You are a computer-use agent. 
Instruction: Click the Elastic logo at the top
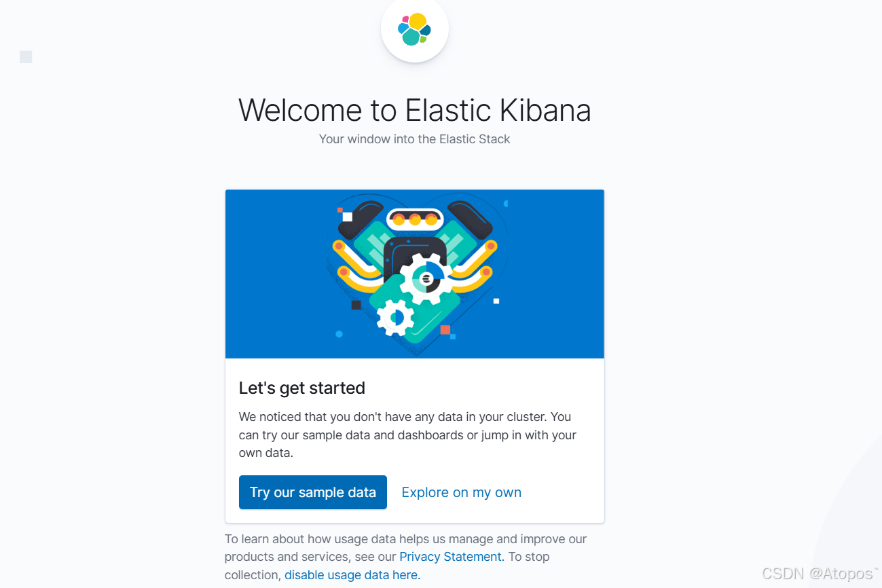[x=415, y=30]
